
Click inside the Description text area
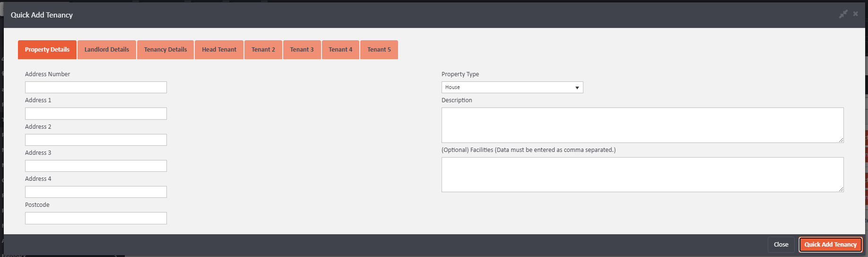coord(642,125)
